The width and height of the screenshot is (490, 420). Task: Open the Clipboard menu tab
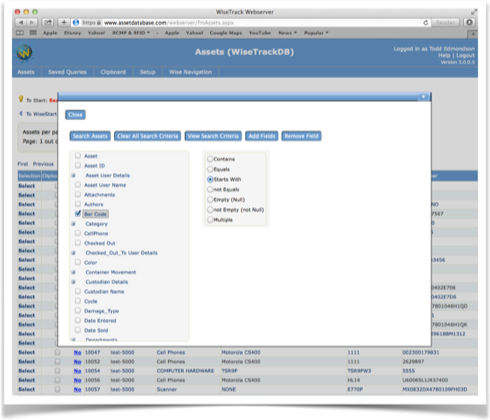coord(113,72)
